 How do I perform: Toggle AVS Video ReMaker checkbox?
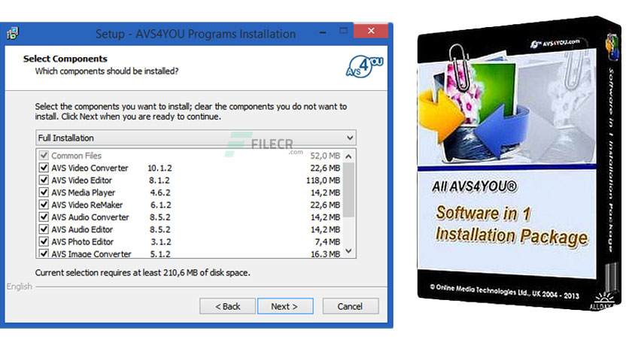click(44, 205)
